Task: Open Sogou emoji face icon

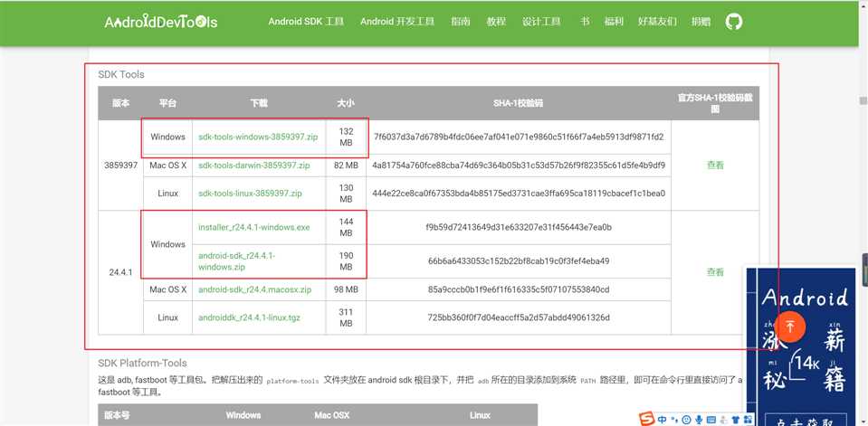Action: tap(686, 420)
